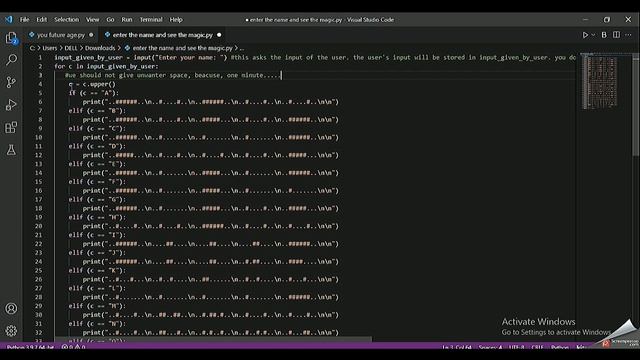
Task: Open the Run menu
Action: click(127, 20)
